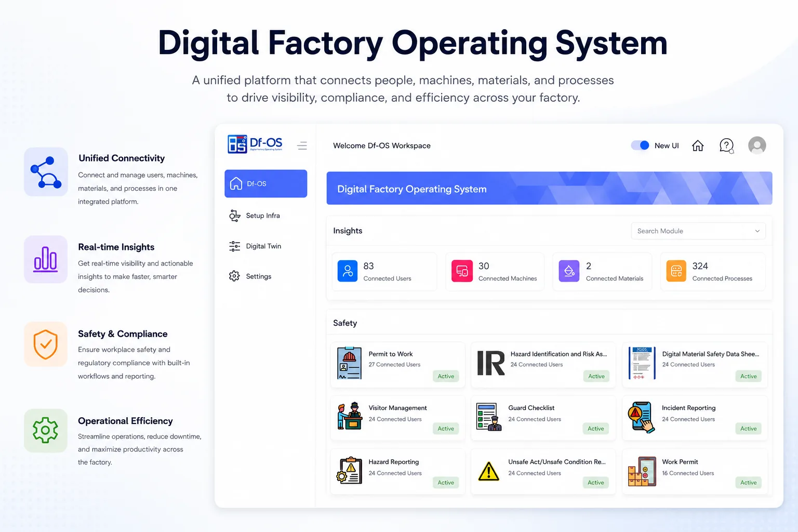
Task: Click Active badge on Unsafe Act card
Action: pos(596,483)
